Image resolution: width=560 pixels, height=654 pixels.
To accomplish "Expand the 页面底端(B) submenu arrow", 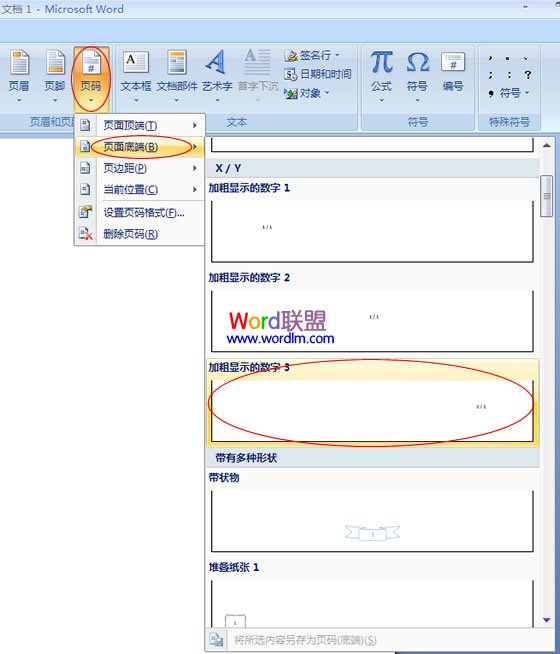I will 195,147.
